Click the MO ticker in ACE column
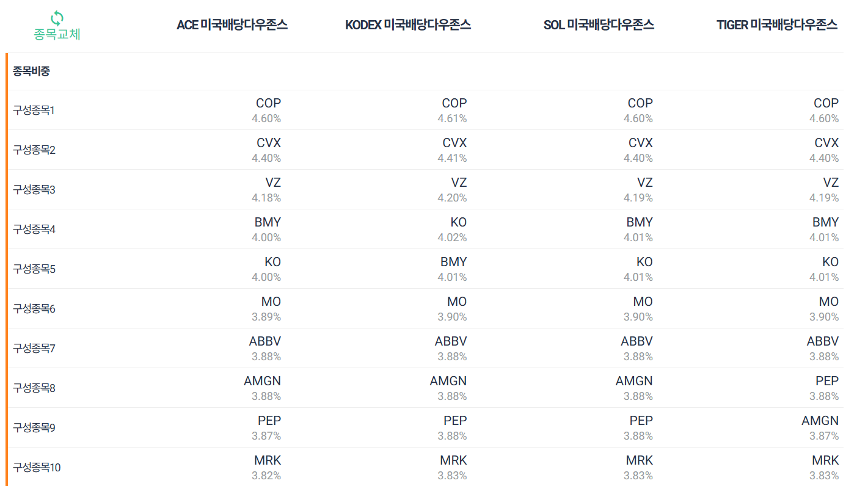 [270, 301]
